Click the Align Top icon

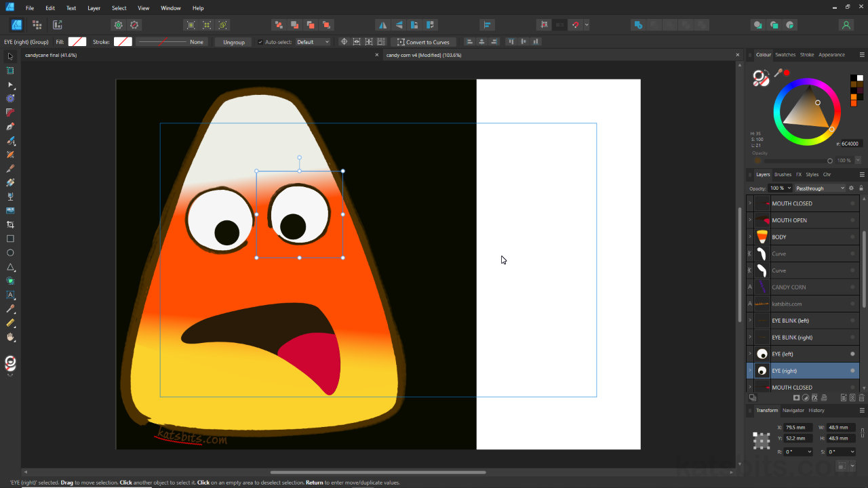(511, 42)
